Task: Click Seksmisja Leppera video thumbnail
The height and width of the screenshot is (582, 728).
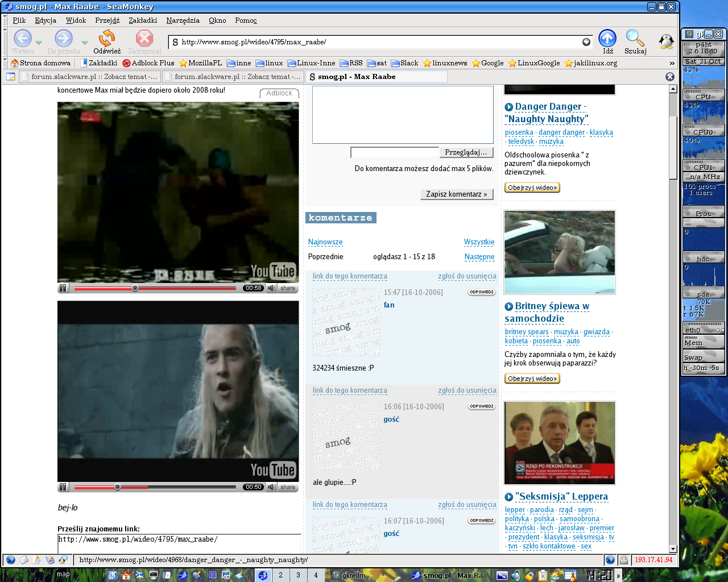Action: 560,443
